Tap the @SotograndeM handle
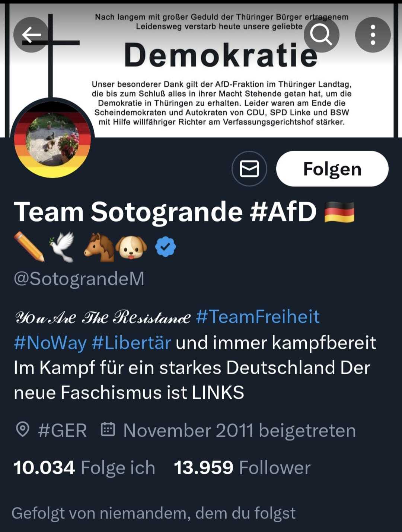This screenshot has width=402, height=532. coord(79,279)
